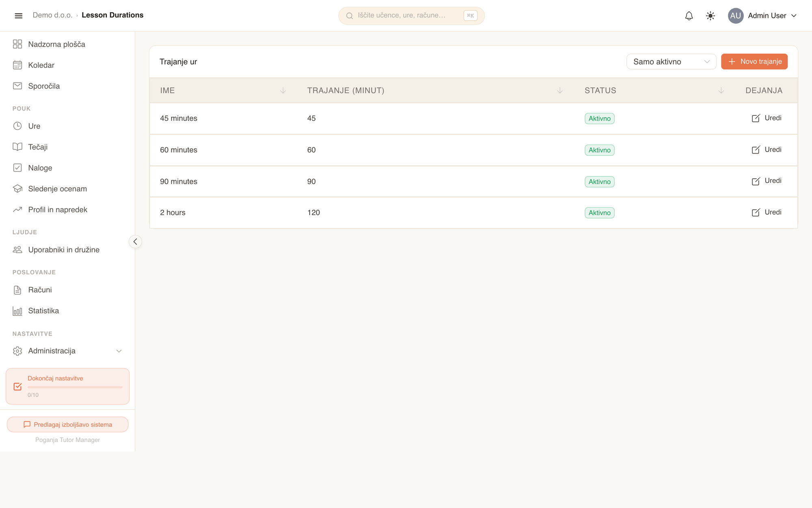The image size is (812, 508).
Task: Click the Aktivno badge in the 45 minutes row
Action: [599, 119]
